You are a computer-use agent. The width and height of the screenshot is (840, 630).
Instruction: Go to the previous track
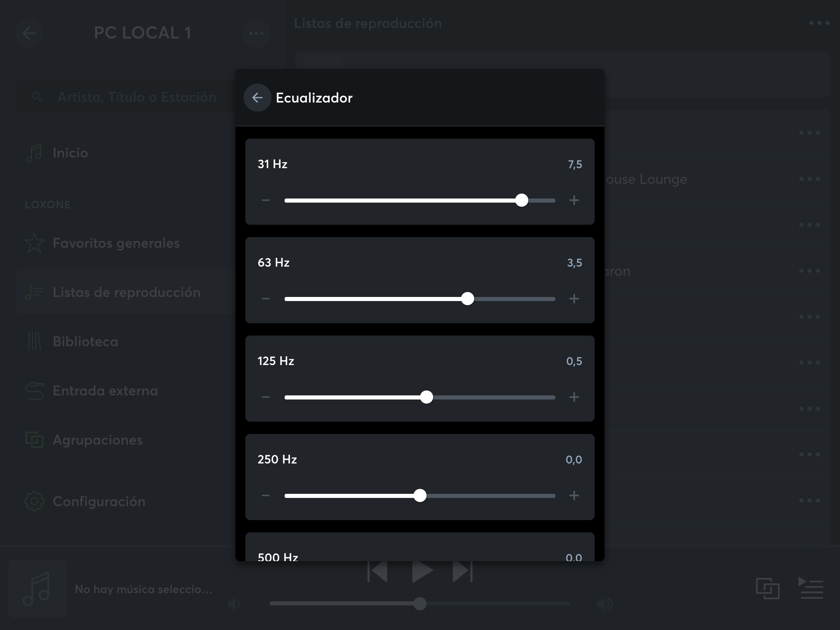(378, 572)
